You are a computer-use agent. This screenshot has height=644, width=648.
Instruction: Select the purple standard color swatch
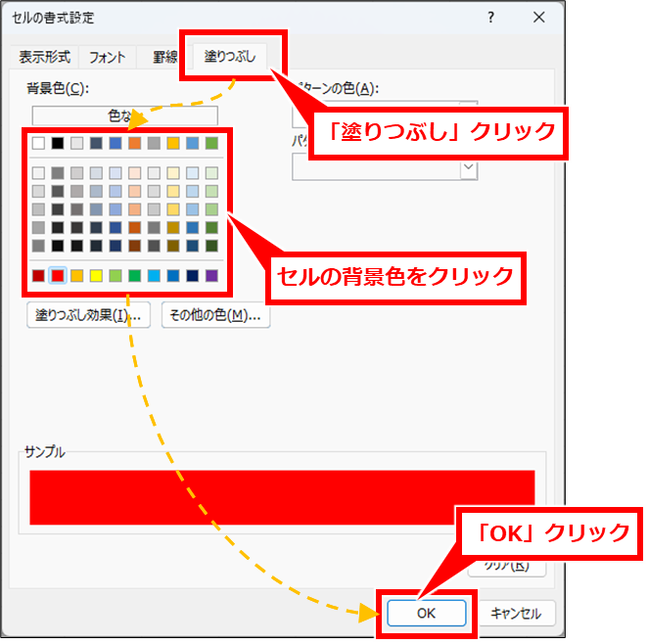211,276
